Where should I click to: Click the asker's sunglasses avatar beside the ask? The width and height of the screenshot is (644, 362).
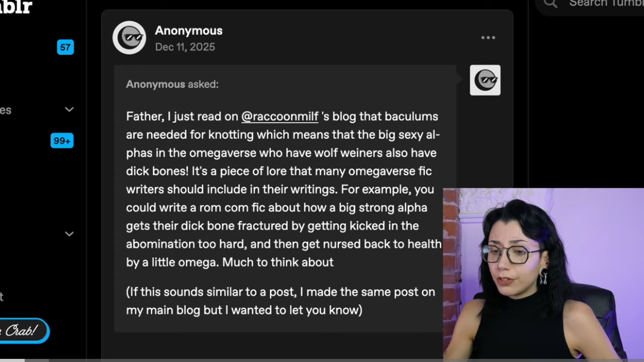coord(485,80)
